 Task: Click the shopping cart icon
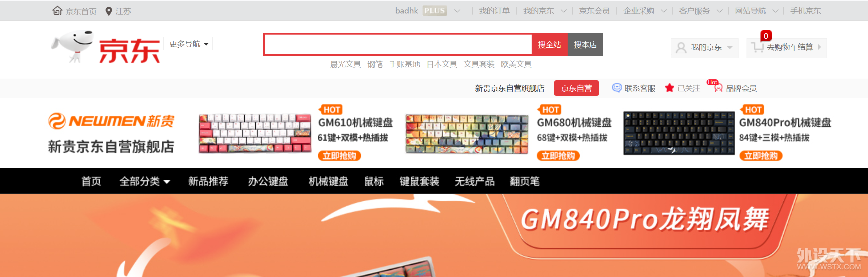point(757,47)
